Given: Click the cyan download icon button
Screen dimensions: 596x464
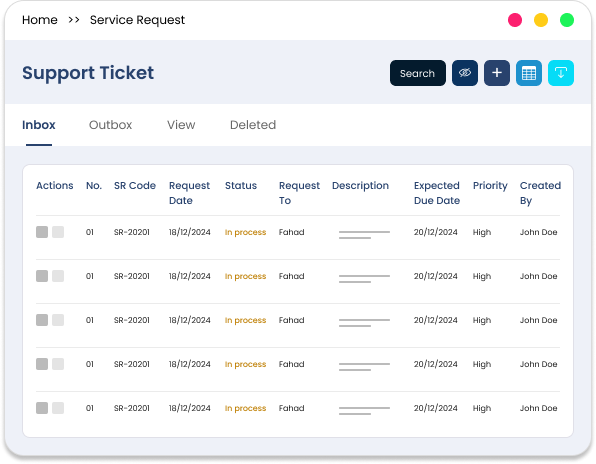Looking at the screenshot, I should 561,73.
